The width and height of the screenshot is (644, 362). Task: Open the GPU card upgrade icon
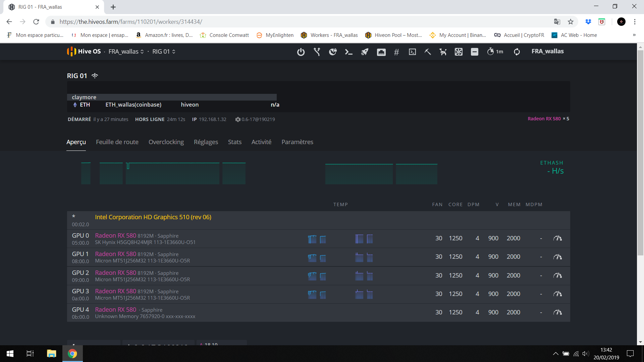[381, 52]
